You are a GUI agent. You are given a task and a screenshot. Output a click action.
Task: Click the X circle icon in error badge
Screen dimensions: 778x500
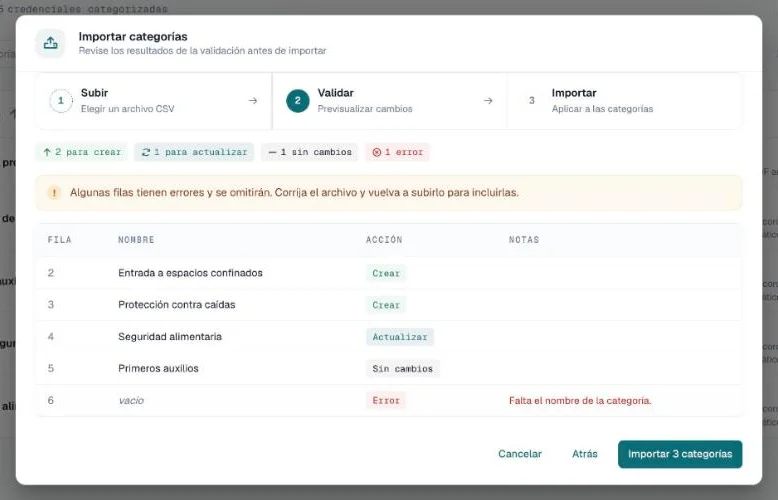click(x=377, y=152)
